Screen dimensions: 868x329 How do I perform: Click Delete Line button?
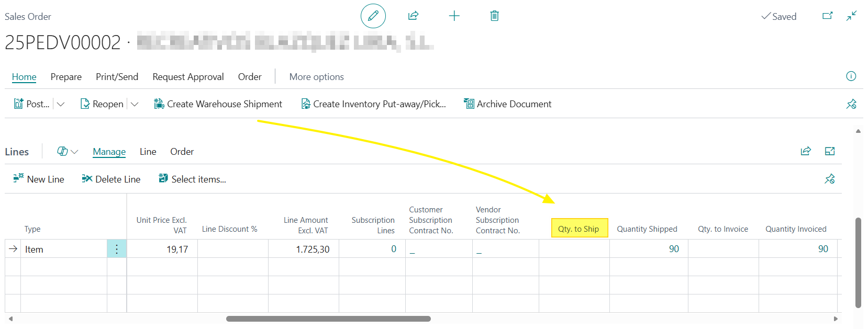(111, 179)
